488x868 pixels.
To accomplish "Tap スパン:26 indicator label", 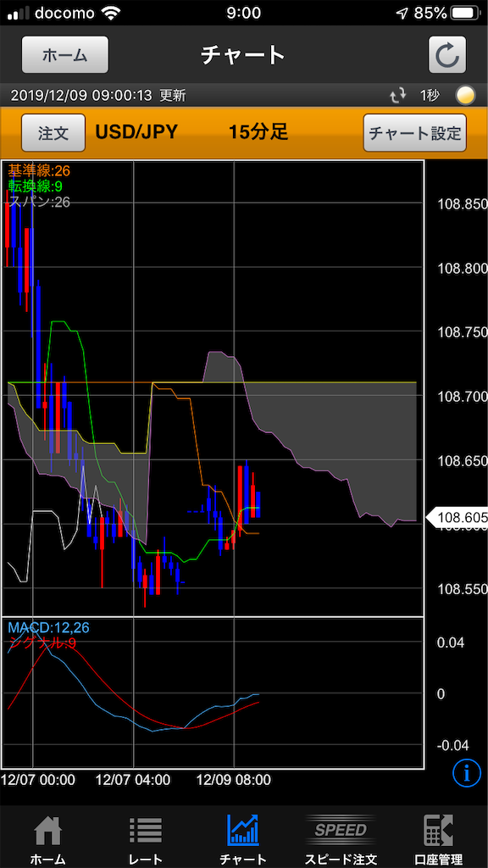I will 39,202.
